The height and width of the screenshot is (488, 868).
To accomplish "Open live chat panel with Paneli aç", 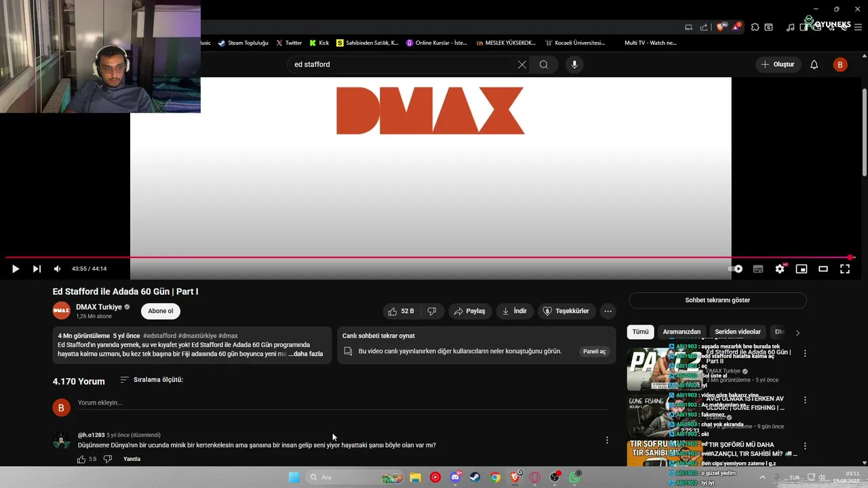I will pyautogui.click(x=594, y=351).
